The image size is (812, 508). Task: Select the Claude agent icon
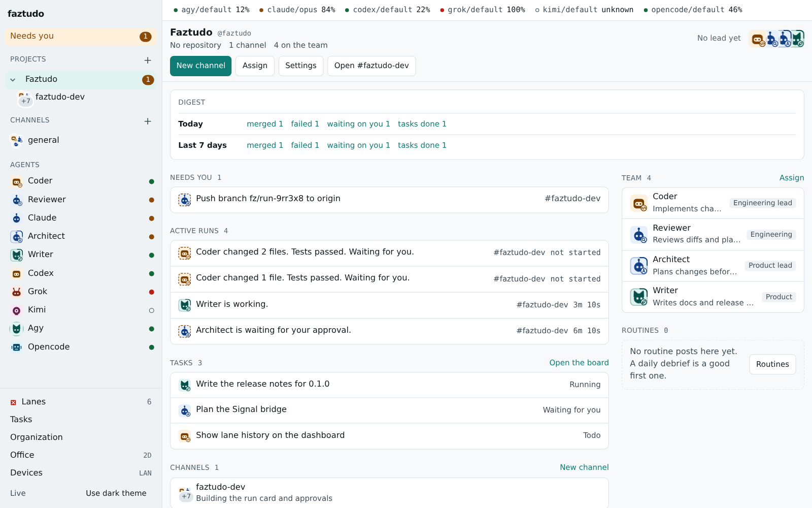click(17, 218)
